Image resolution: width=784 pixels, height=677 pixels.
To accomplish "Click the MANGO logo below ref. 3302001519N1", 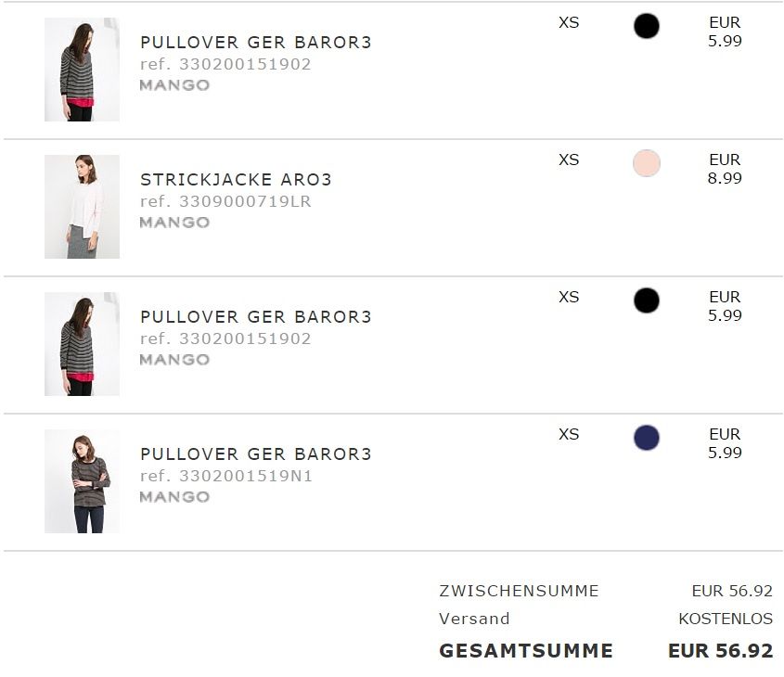I will (174, 497).
